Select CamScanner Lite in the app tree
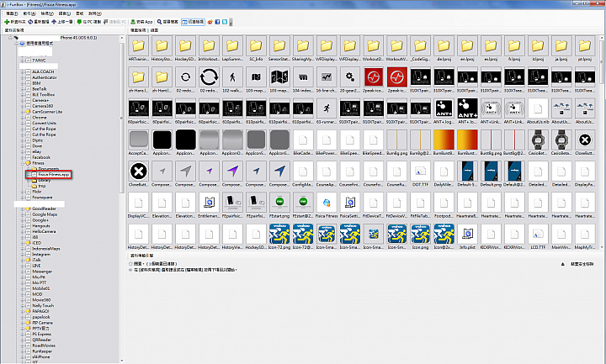 pos(47,112)
